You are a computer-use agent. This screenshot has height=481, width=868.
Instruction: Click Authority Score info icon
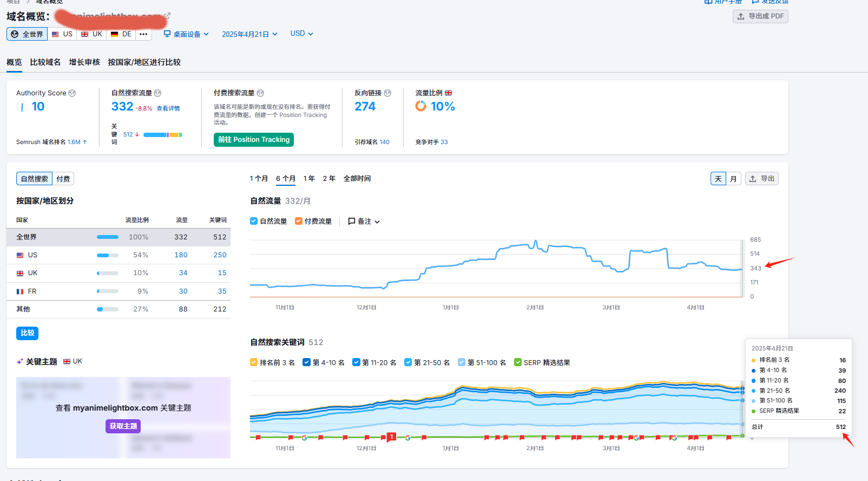tap(72, 93)
